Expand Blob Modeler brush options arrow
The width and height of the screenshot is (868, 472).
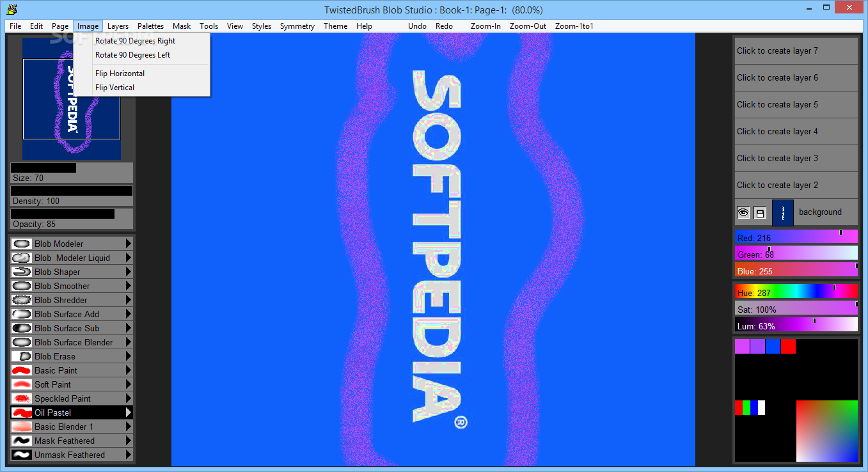tap(129, 244)
